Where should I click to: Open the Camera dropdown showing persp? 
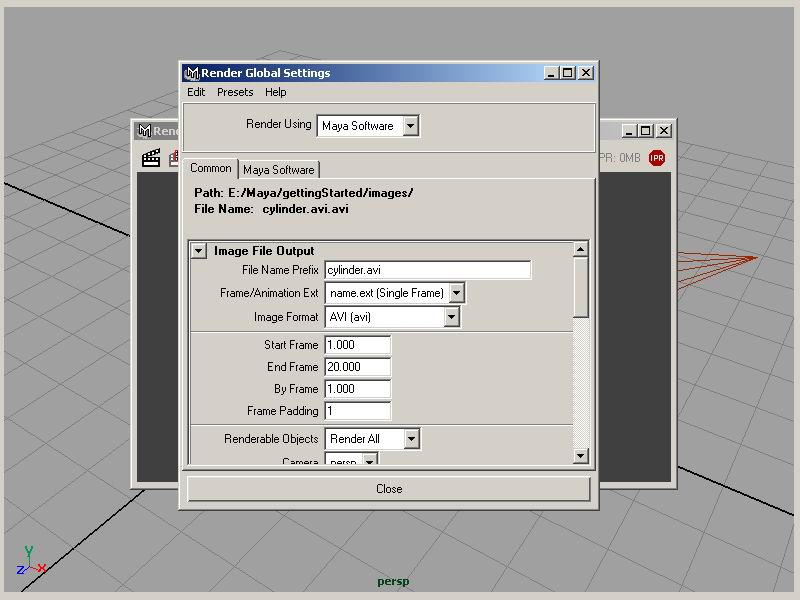pos(351,459)
